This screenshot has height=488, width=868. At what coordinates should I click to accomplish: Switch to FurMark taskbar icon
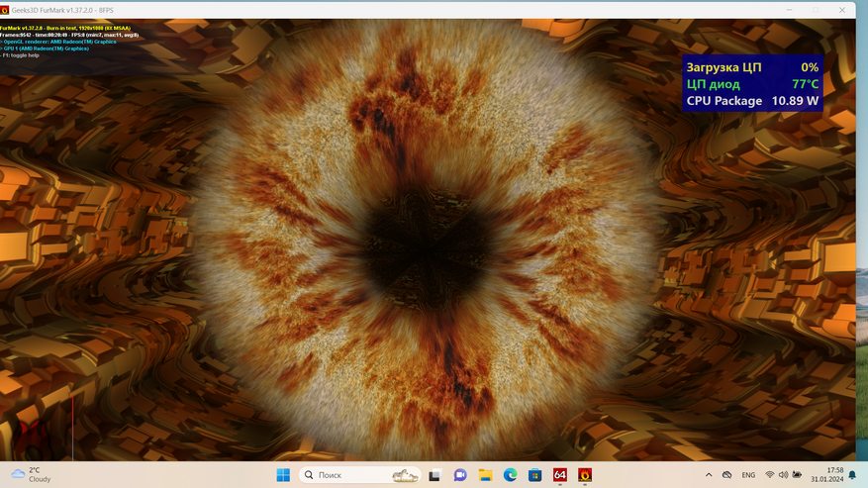(x=585, y=475)
